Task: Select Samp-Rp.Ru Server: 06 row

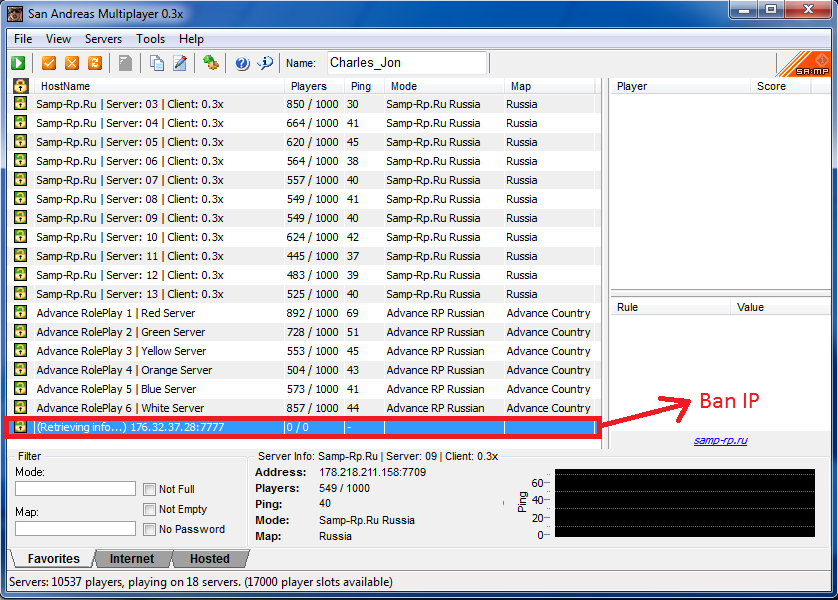Action: (x=302, y=161)
